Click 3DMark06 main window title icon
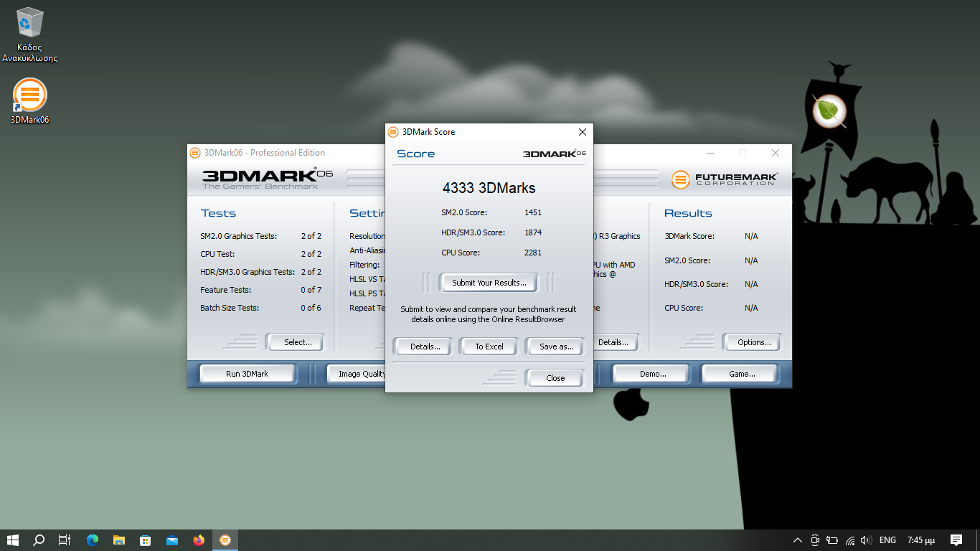The height and width of the screenshot is (551, 980). pos(195,153)
